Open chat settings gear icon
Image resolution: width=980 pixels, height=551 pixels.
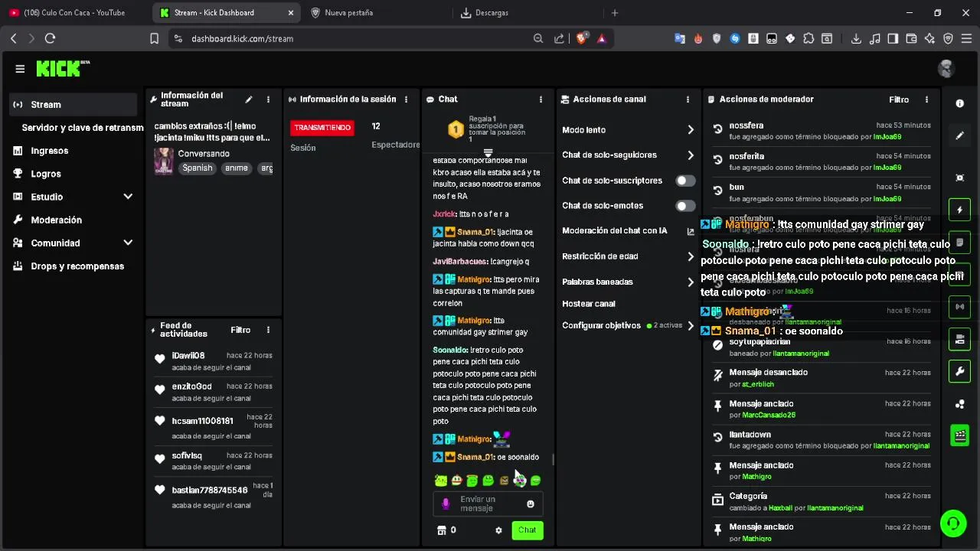pyautogui.click(x=498, y=530)
